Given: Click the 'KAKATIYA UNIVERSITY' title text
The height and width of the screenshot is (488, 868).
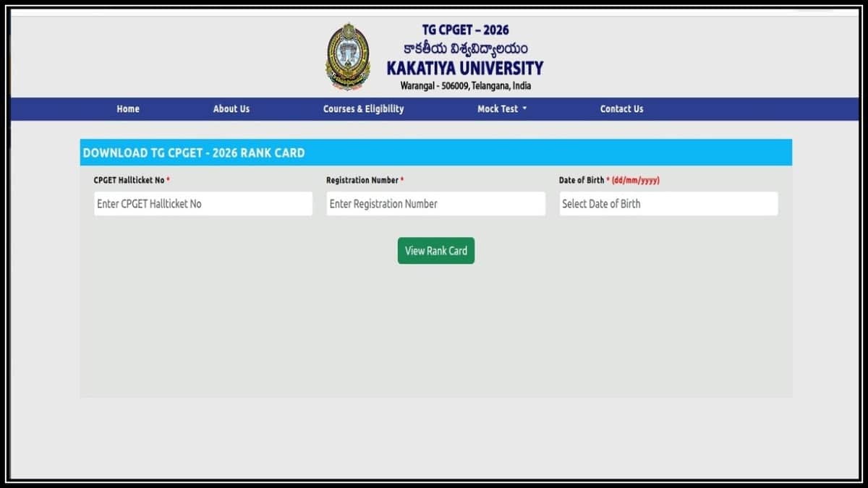Looking at the screenshot, I should (x=464, y=69).
